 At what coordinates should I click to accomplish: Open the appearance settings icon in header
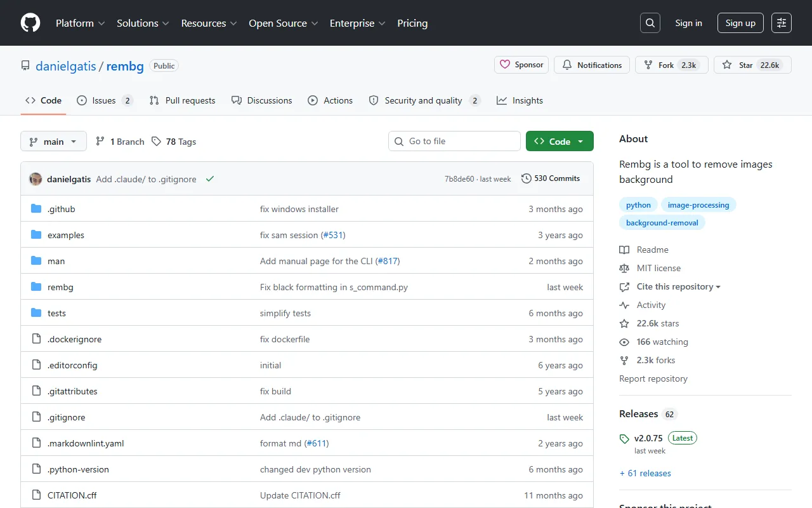[x=782, y=23]
